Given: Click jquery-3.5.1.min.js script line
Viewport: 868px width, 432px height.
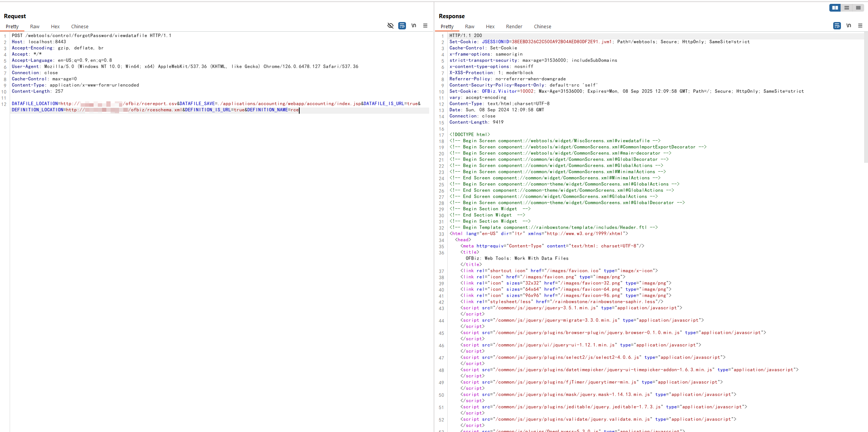Looking at the screenshot, I should pos(571,308).
